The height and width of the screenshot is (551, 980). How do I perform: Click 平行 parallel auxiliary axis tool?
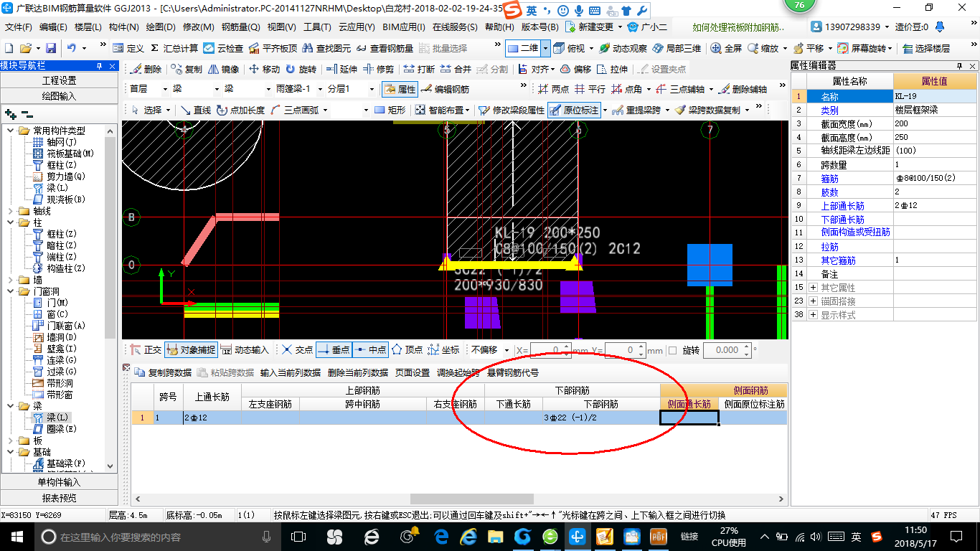tap(590, 89)
